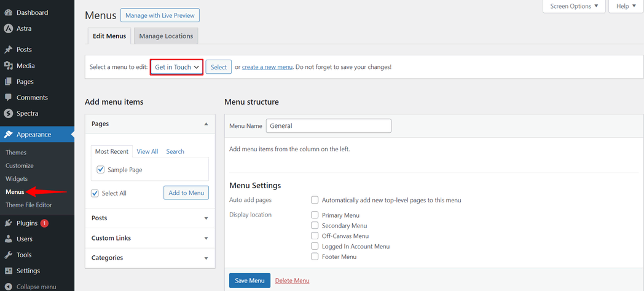Image resolution: width=644 pixels, height=291 pixels.
Task: Open Astra via its logo icon
Action: [9, 28]
